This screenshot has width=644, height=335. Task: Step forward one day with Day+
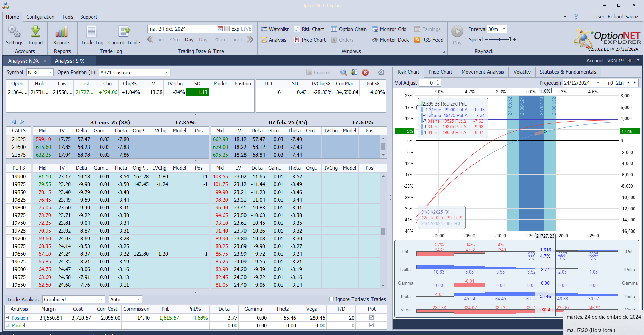click(205, 40)
